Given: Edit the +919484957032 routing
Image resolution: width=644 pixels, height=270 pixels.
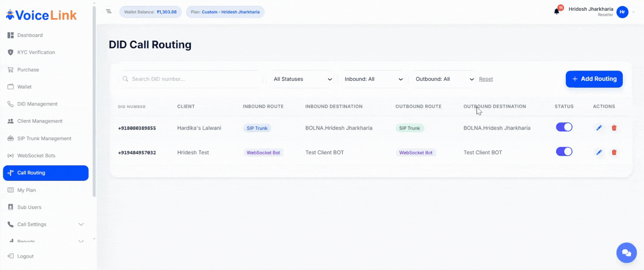Looking at the screenshot, I should pyautogui.click(x=599, y=152).
